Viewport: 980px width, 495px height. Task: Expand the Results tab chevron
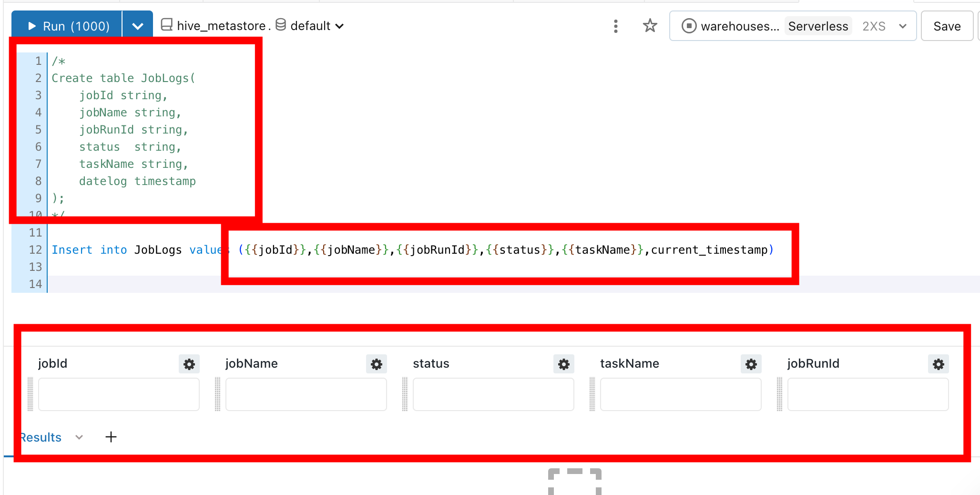click(79, 437)
